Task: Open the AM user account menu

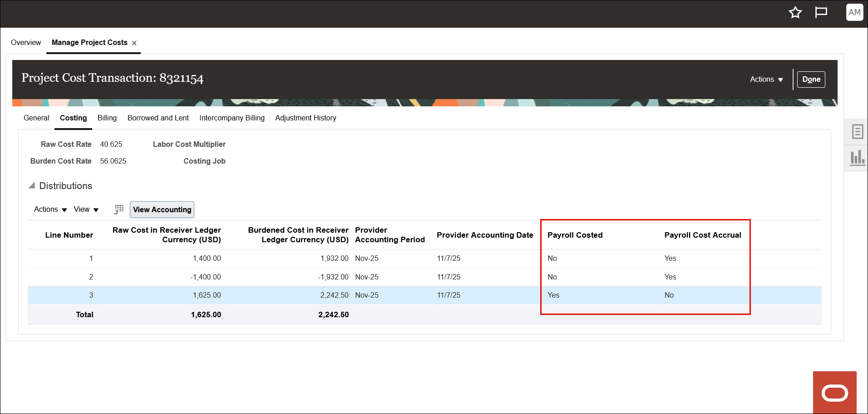Action: pos(854,12)
